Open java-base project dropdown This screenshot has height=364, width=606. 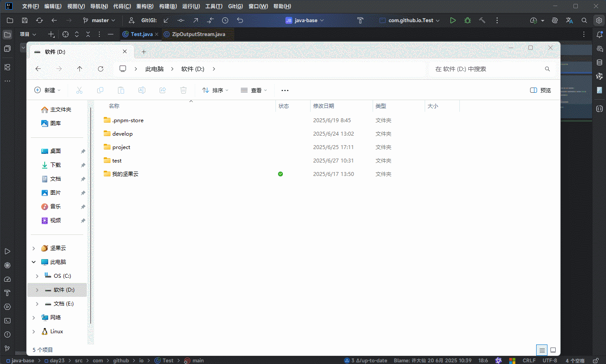(305, 20)
